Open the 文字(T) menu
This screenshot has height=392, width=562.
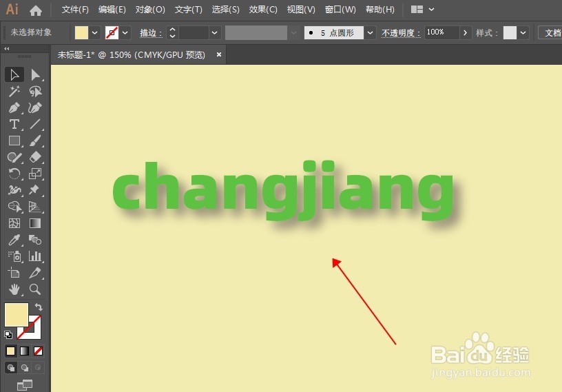coord(189,10)
